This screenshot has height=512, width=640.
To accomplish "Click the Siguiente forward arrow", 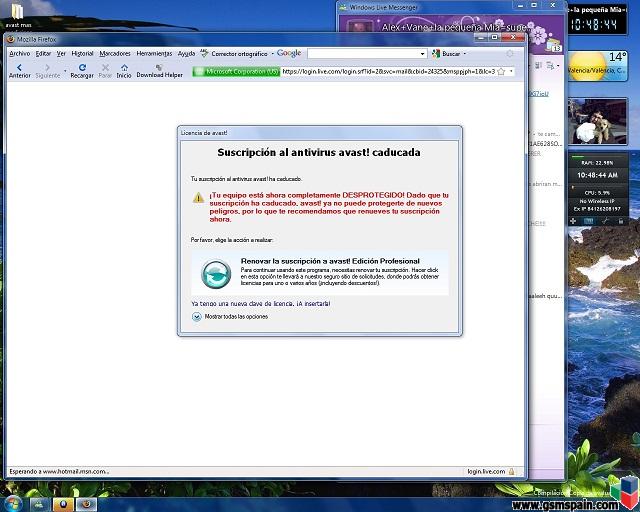I will click(x=47, y=71).
